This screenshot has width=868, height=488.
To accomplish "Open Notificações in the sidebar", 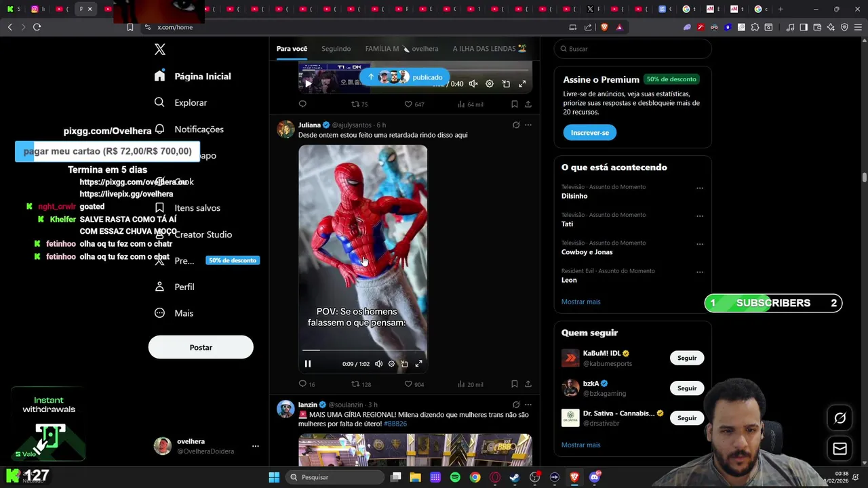I will 189,129.
